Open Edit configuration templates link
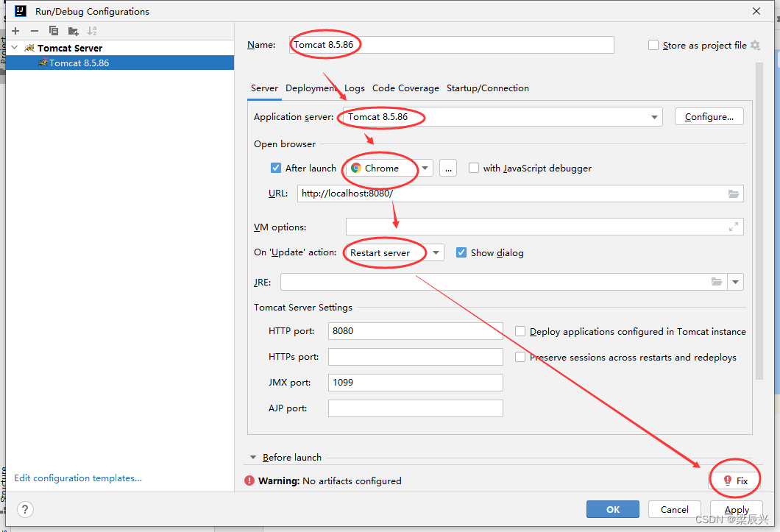The width and height of the screenshot is (780, 532). pos(78,478)
